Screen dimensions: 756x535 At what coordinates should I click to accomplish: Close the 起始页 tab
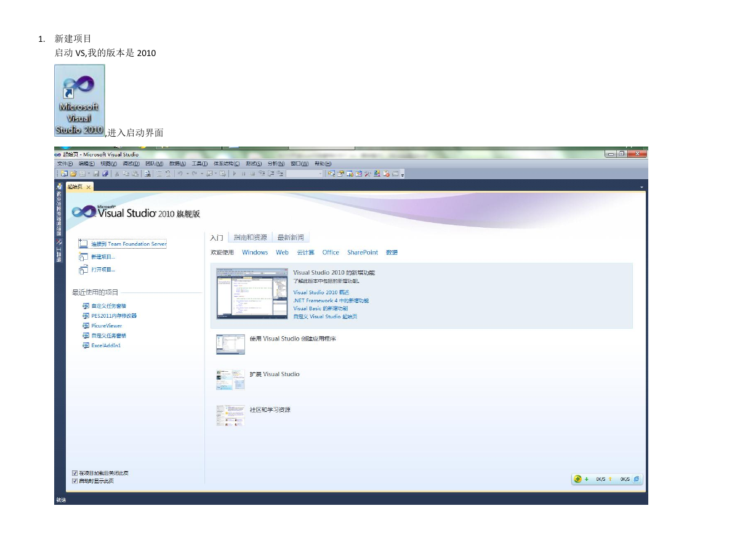point(89,187)
